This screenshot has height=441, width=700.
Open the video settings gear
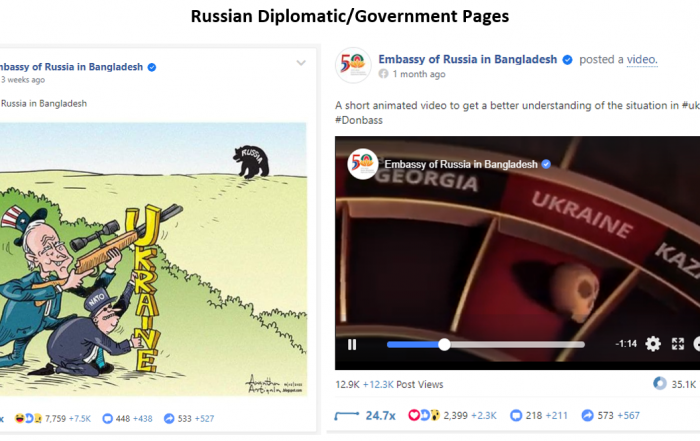tap(653, 344)
